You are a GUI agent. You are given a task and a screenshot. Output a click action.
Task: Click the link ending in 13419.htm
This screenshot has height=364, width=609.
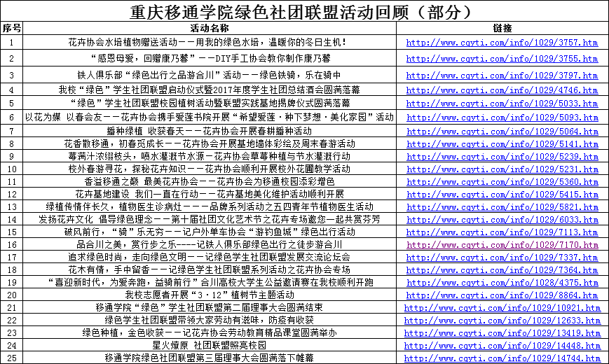point(502,333)
